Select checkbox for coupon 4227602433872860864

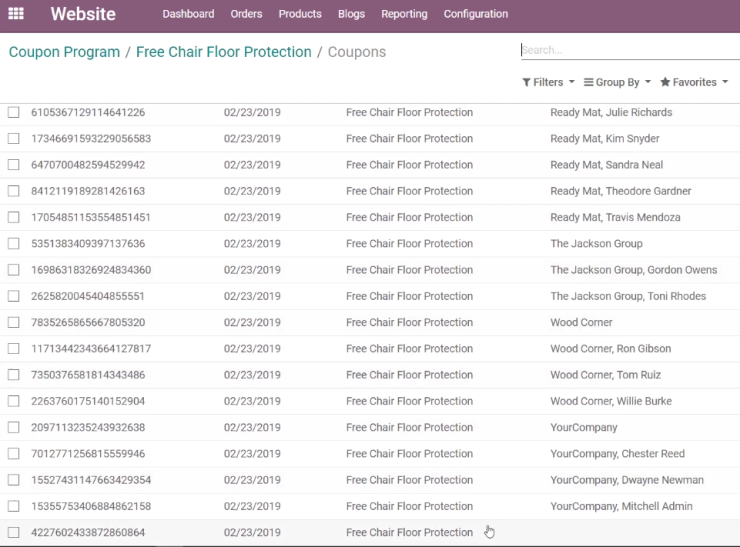[14, 532]
